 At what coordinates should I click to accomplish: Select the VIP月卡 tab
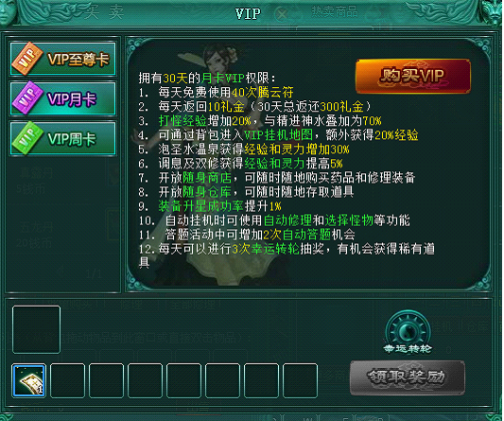click(63, 98)
